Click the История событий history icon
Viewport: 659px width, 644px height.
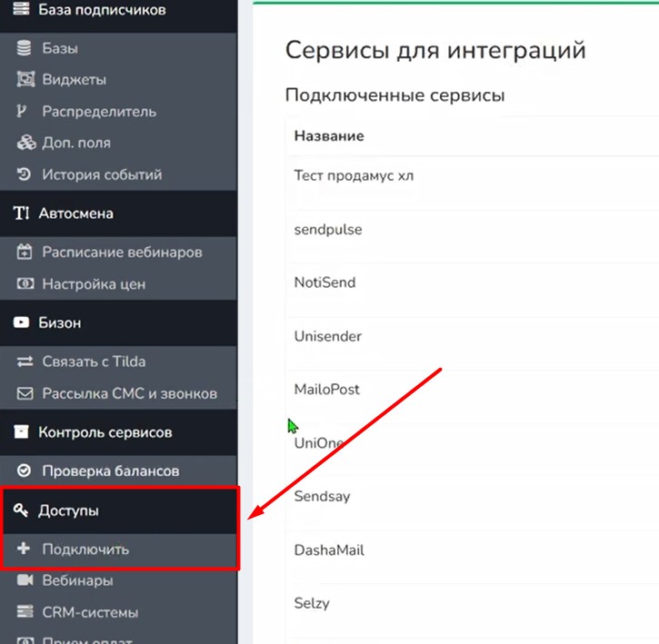(25, 175)
